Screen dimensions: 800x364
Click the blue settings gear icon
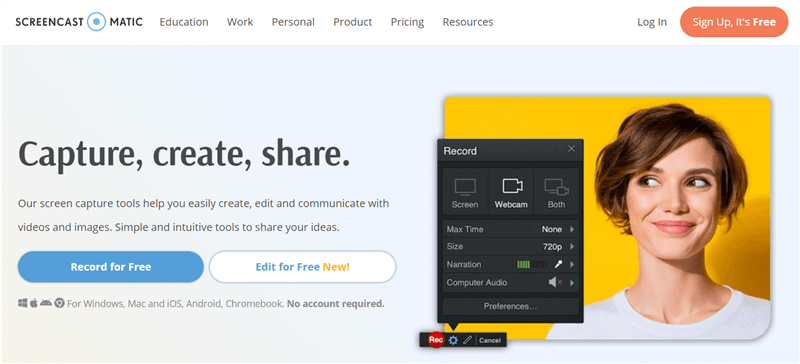pos(453,340)
